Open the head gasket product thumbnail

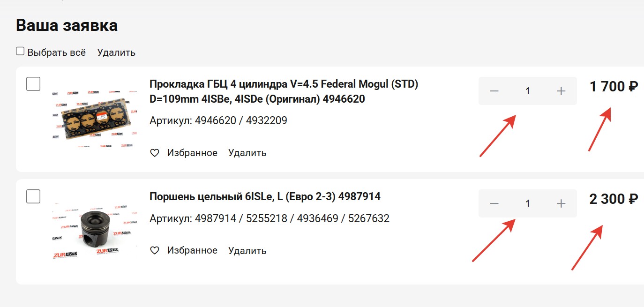[94, 117]
